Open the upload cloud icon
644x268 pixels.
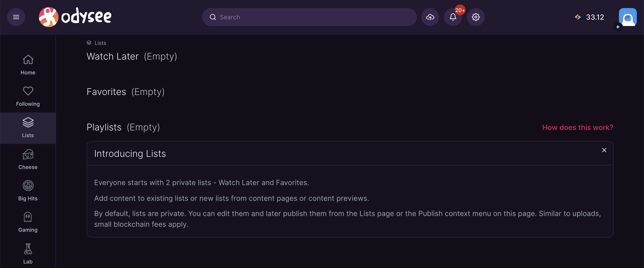(430, 17)
